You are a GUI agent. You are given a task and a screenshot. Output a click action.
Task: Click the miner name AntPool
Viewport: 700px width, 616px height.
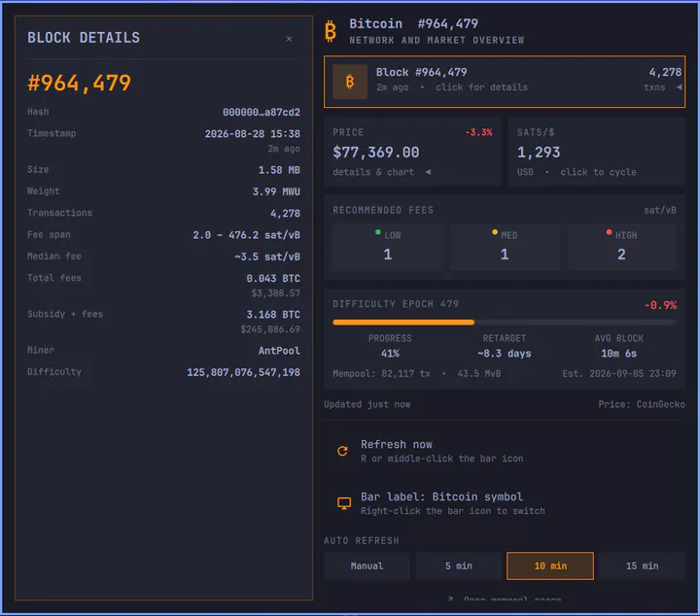(x=279, y=351)
